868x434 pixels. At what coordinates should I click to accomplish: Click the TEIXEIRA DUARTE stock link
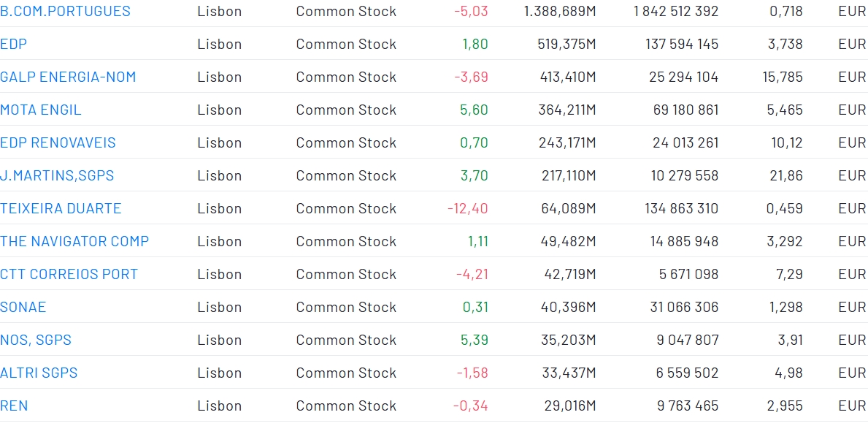61,209
